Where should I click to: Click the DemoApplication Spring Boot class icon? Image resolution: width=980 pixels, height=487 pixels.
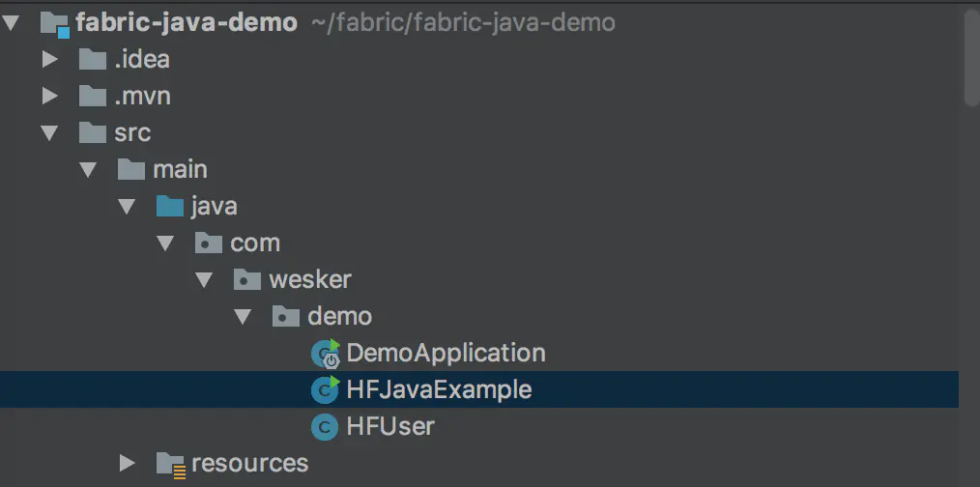click(325, 354)
